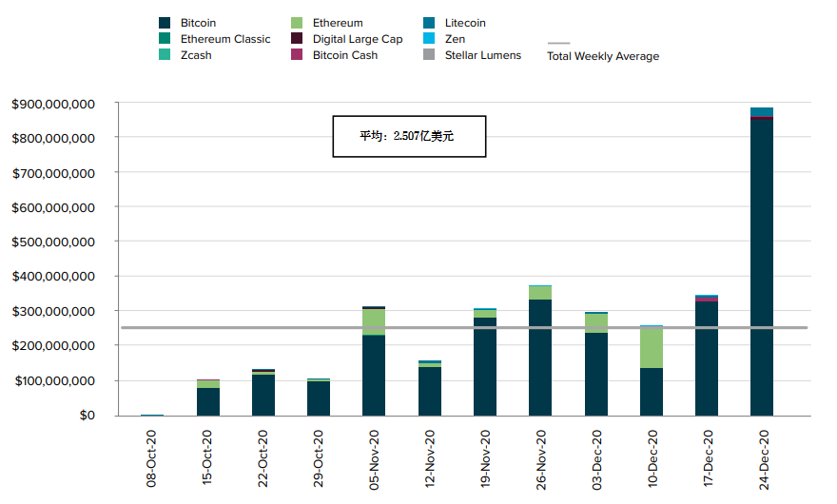Click the 05-Nov-20 date label

(374, 459)
